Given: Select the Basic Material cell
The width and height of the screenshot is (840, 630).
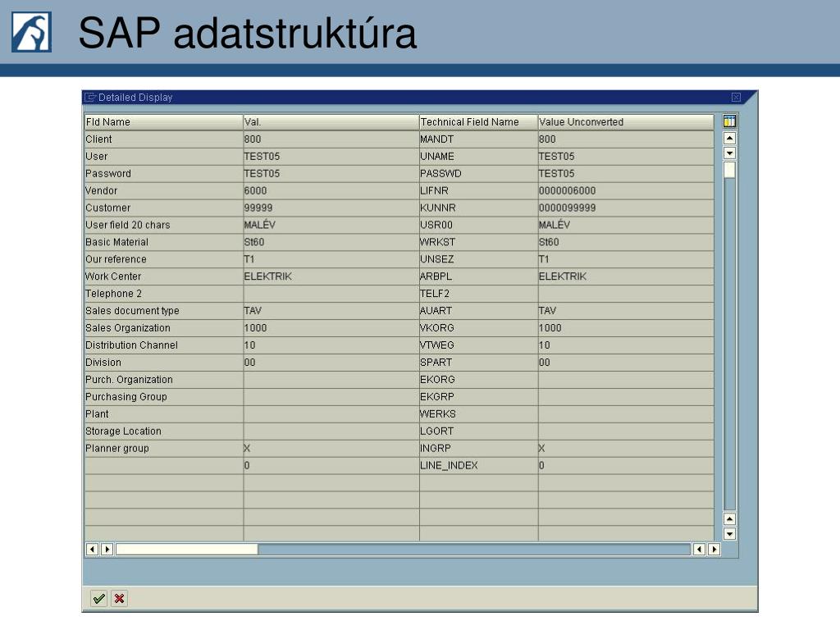Looking at the screenshot, I should 163,242.
